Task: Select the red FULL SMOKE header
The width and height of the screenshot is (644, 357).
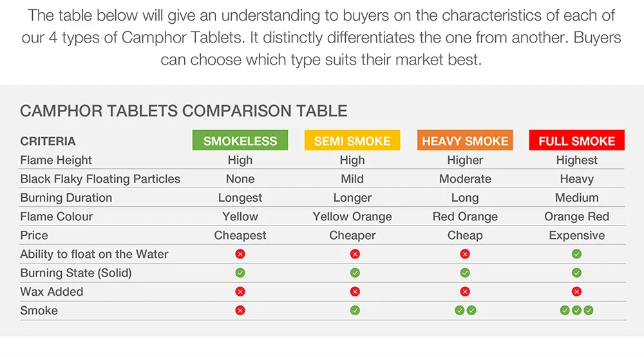Action: click(576, 140)
